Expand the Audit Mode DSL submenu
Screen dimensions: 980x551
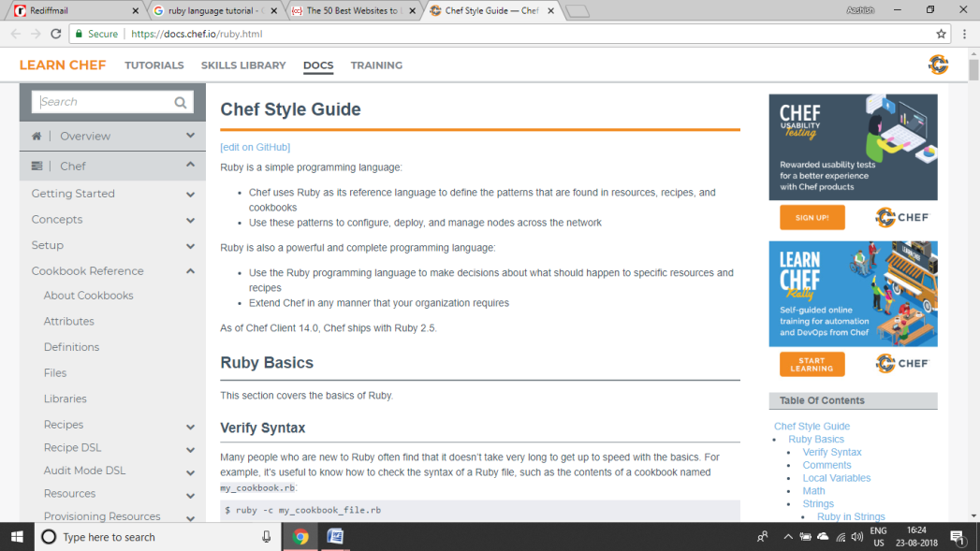coord(190,472)
